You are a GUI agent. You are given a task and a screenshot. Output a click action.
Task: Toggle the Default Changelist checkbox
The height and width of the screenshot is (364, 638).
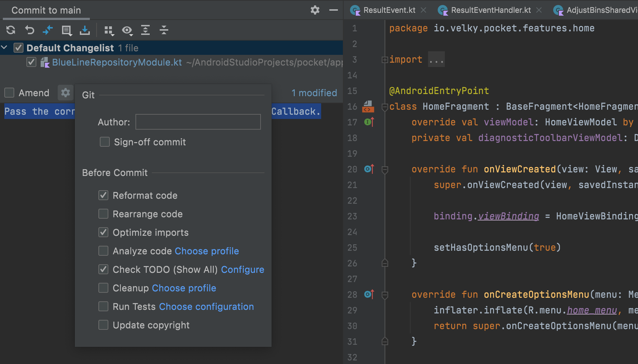pyautogui.click(x=19, y=48)
